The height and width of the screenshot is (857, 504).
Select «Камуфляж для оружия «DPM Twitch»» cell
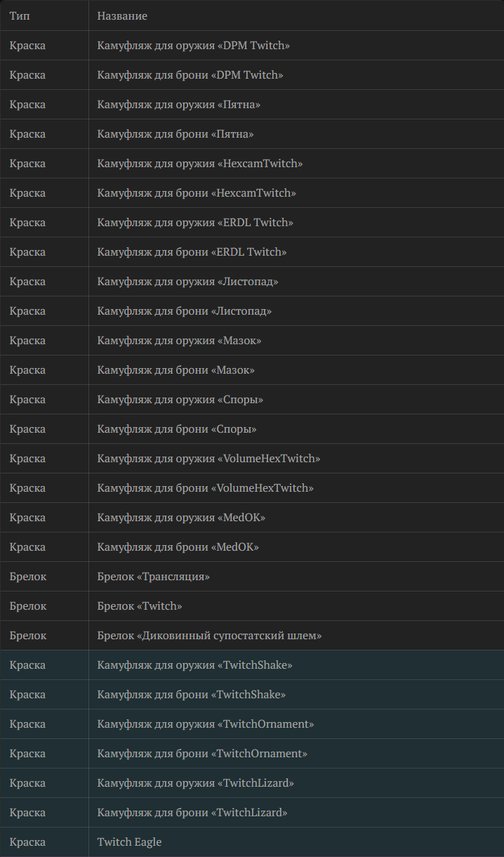coord(296,46)
